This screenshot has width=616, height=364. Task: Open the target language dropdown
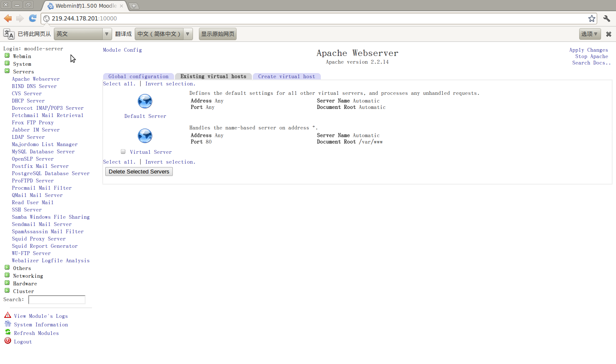[x=164, y=34]
